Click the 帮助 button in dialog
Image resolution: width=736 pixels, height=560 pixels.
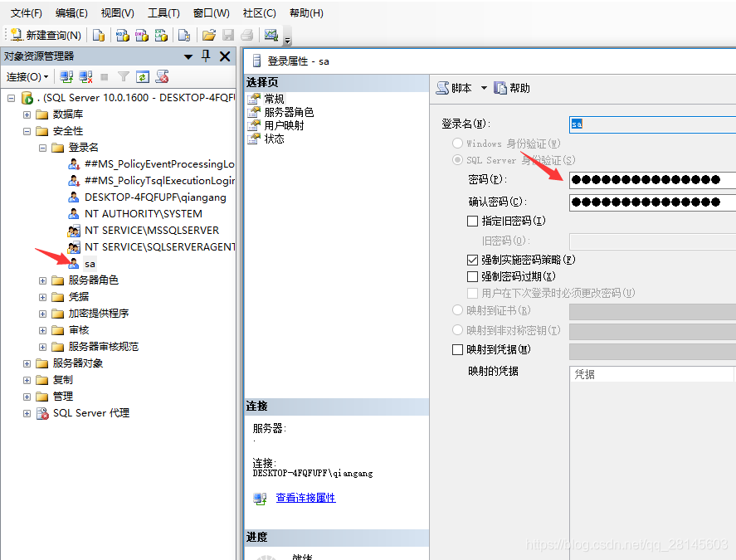[x=512, y=88]
